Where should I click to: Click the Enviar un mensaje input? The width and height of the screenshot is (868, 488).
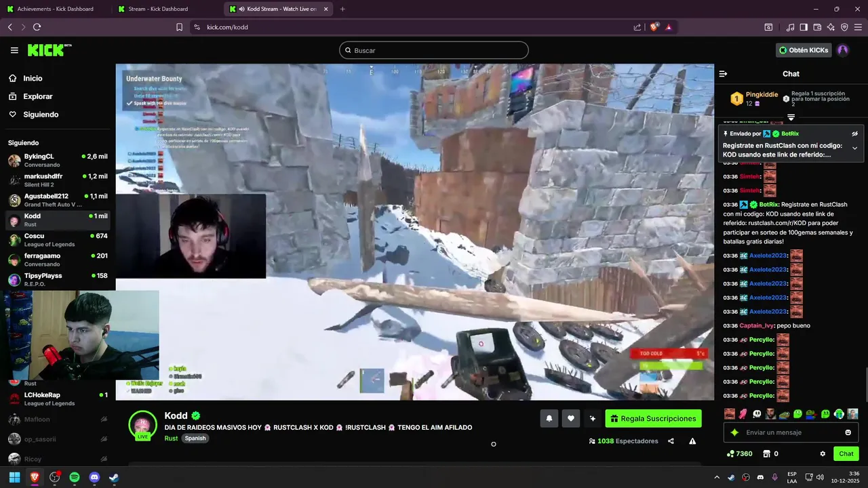click(790, 432)
